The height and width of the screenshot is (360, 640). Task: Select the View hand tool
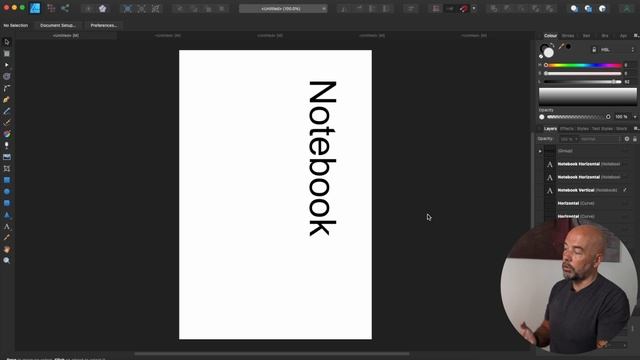(x=7, y=249)
